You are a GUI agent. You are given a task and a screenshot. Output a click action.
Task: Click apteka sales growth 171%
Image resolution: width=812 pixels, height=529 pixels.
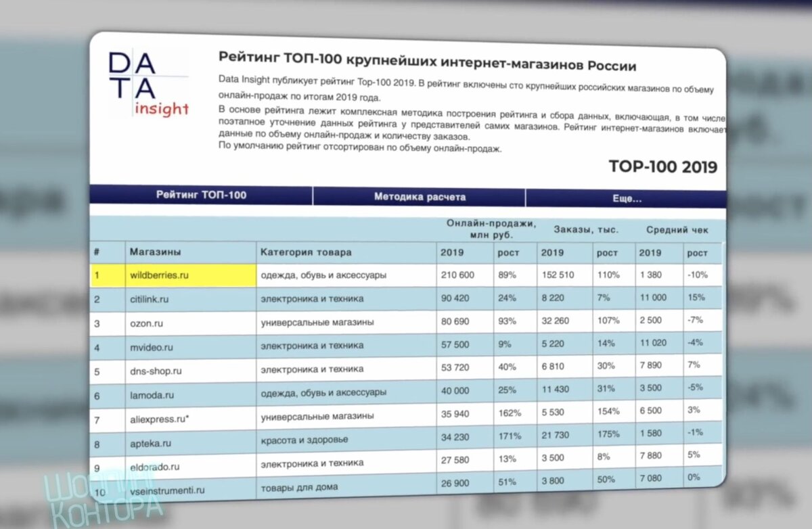pyautogui.click(x=510, y=436)
